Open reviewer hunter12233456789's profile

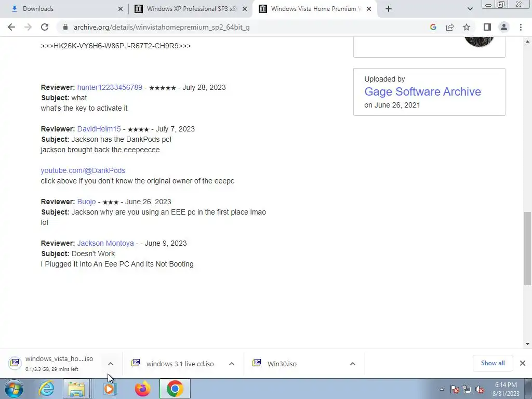coord(110,87)
